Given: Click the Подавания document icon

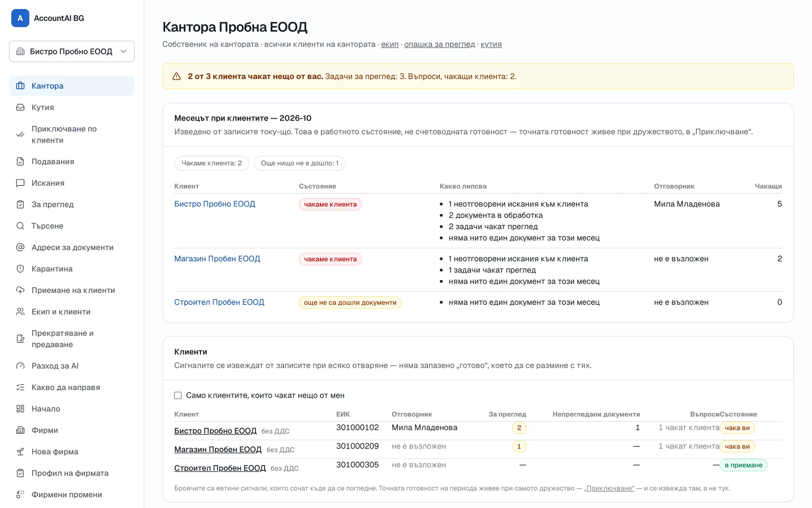Looking at the screenshot, I should coord(20,161).
